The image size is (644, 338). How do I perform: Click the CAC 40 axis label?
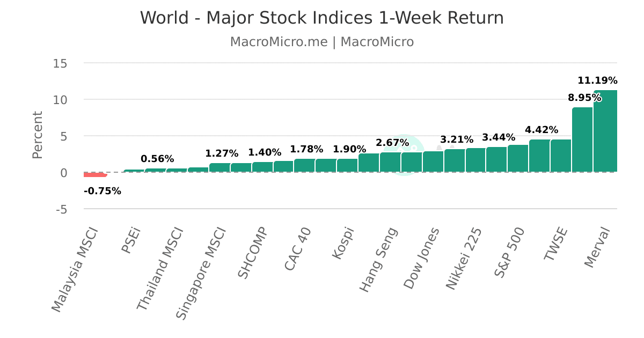coord(298,249)
